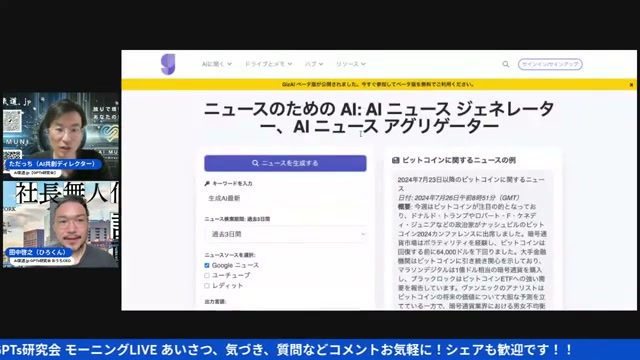Screen dimensions: 640x360
Task: Click the ビットコインに関するニュースの例 heading
Action: (x=459, y=160)
